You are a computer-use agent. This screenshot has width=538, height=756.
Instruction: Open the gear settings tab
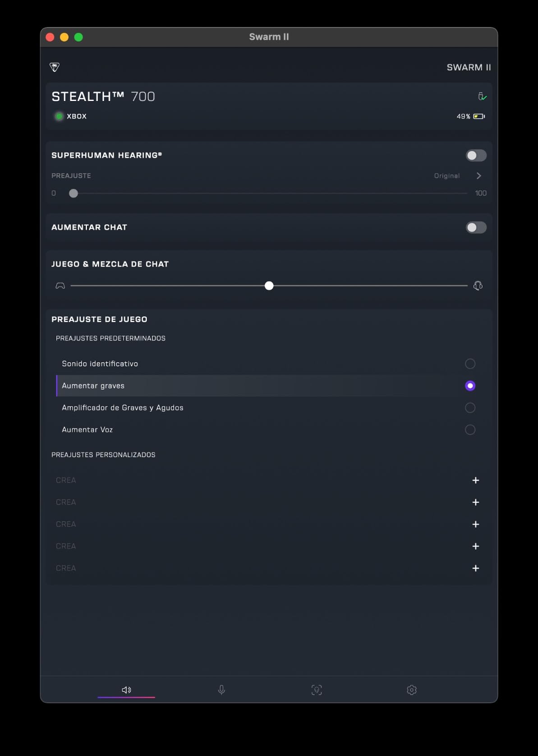(411, 690)
